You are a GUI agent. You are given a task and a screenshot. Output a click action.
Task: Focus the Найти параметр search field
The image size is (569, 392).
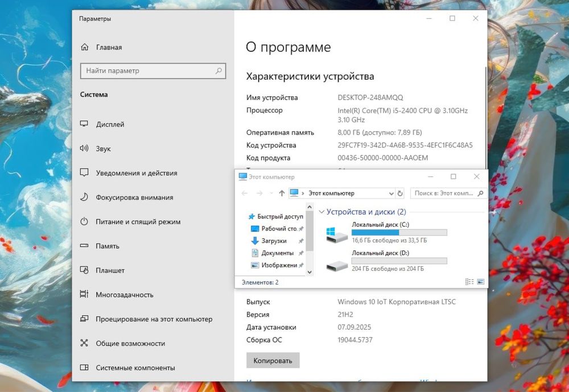click(152, 71)
